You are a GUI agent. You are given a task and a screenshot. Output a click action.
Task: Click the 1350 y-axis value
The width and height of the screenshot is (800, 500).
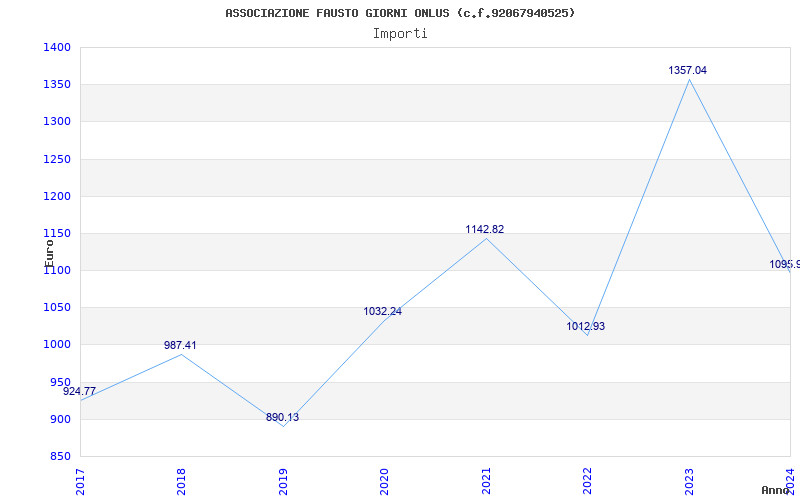click(57, 84)
